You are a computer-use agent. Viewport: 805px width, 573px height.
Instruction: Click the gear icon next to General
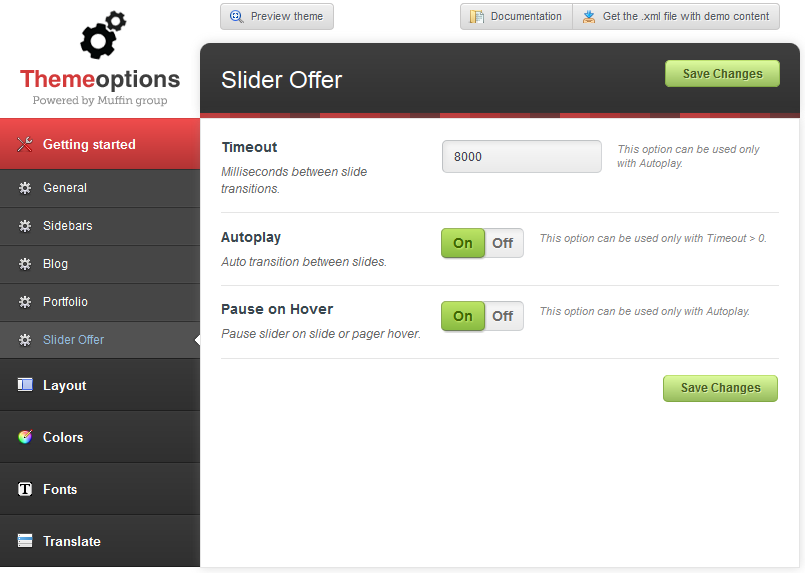[x=25, y=188]
